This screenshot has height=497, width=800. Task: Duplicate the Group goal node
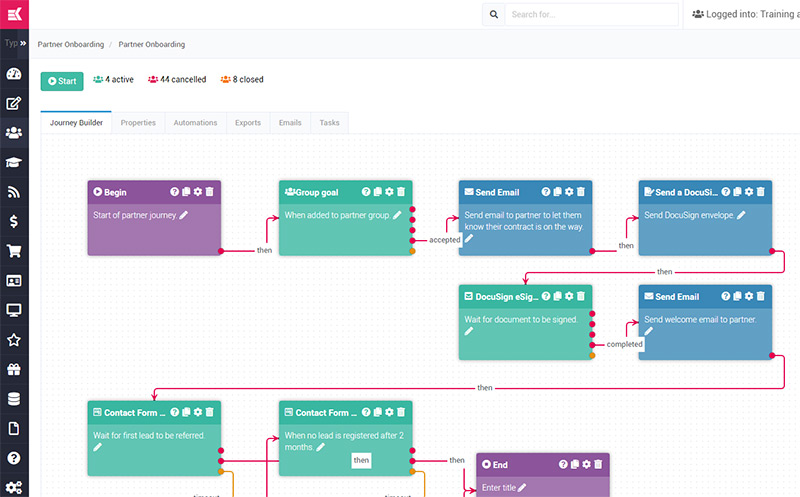click(378, 192)
